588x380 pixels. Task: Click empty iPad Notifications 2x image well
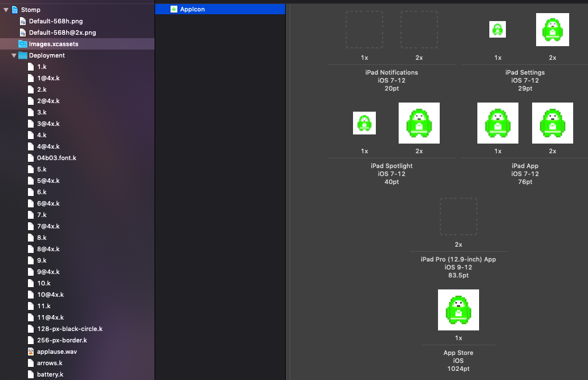click(x=419, y=30)
